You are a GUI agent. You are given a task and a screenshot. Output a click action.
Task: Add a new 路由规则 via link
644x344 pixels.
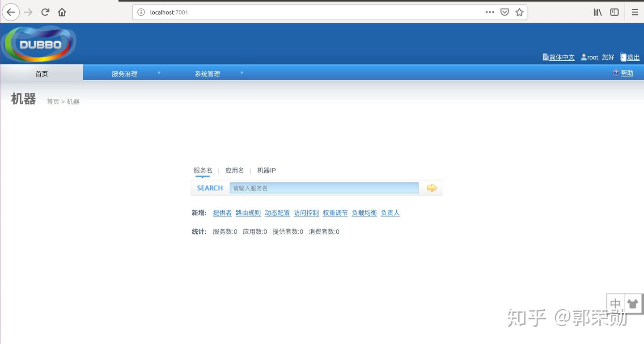click(x=248, y=213)
